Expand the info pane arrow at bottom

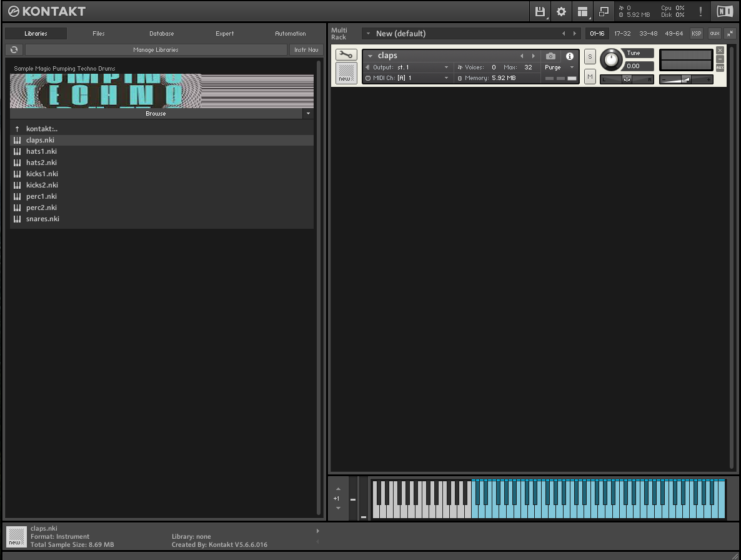tap(317, 531)
